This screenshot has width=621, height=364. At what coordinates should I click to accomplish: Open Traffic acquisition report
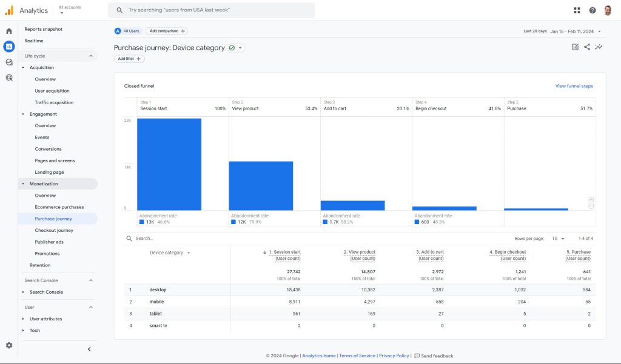54,102
